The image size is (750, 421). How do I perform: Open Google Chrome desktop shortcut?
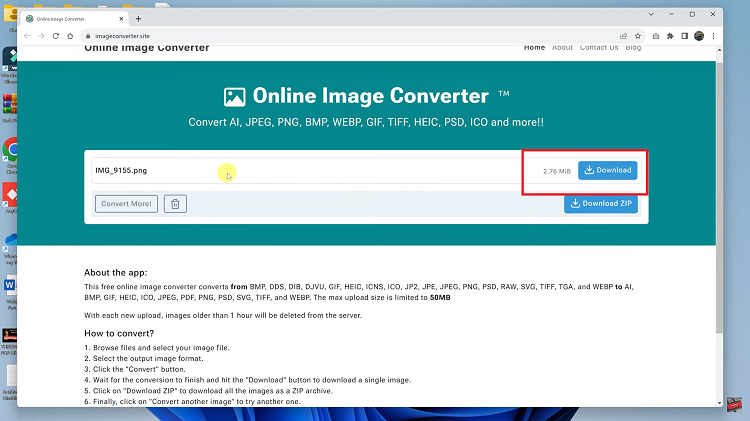tap(11, 156)
